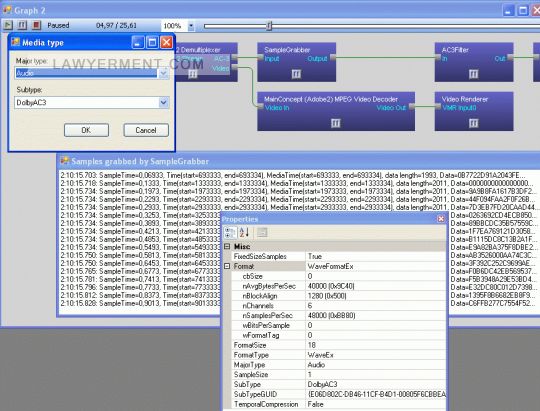Viewport: 540px width, 411px height.
Task: Select the SubType DolbyAC3 property row
Action: pyautogui.click(x=339, y=384)
